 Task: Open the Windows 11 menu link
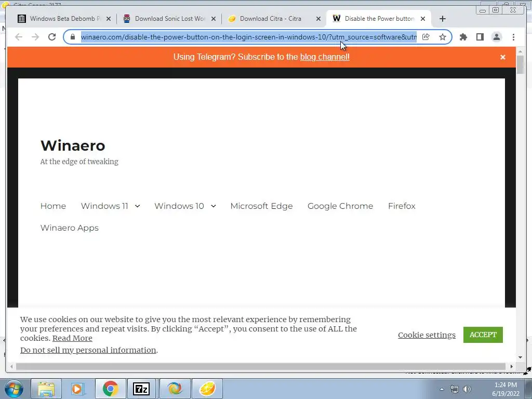pyautogui.click(x=104, y=206)
